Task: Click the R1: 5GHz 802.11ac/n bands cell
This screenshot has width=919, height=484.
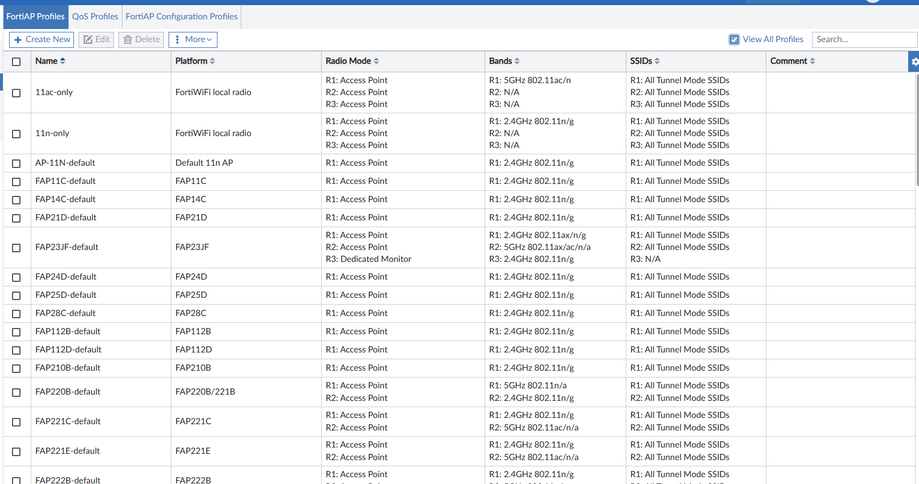Action: click(530, 80)
